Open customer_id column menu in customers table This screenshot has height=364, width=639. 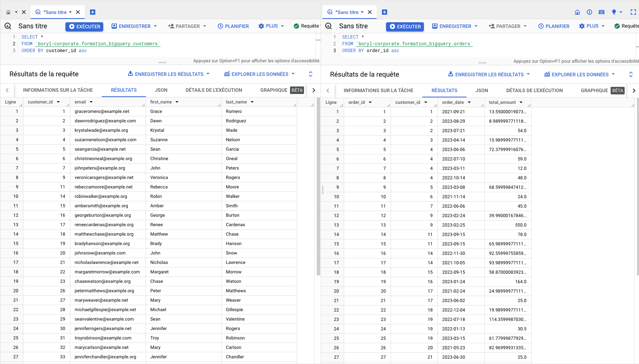click(58, 102)
